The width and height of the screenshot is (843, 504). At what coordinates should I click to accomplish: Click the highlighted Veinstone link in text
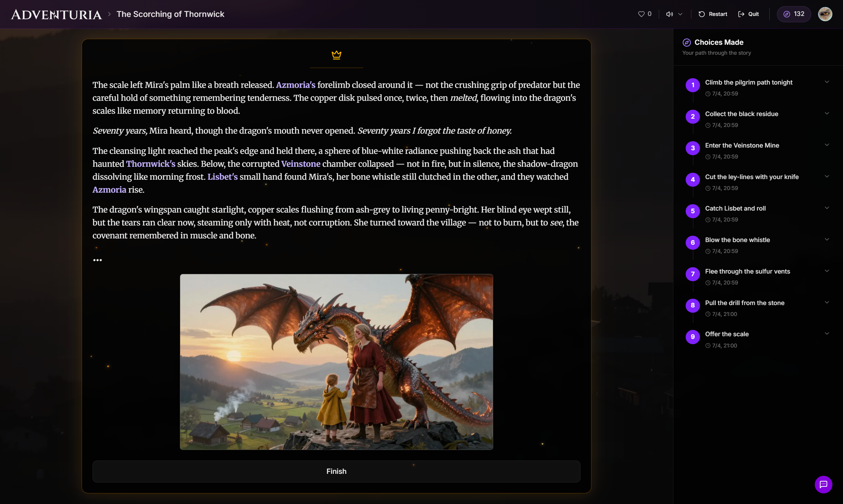click(300, 164)
